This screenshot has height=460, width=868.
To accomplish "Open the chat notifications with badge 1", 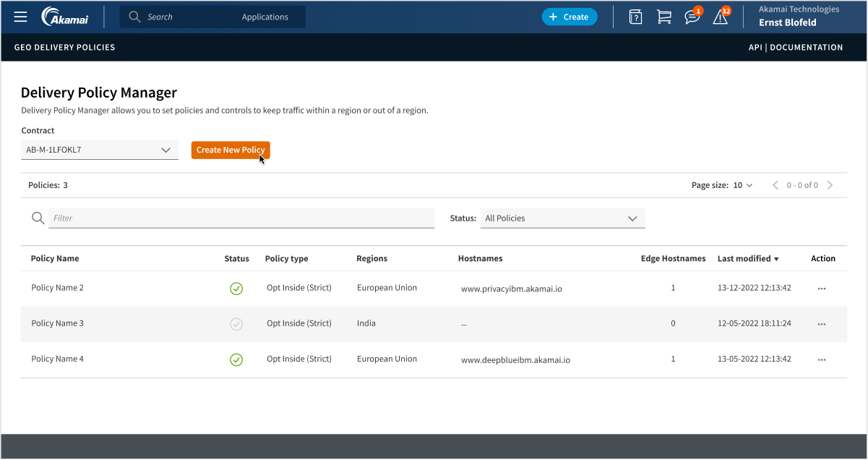I will (x=692, y=17).
